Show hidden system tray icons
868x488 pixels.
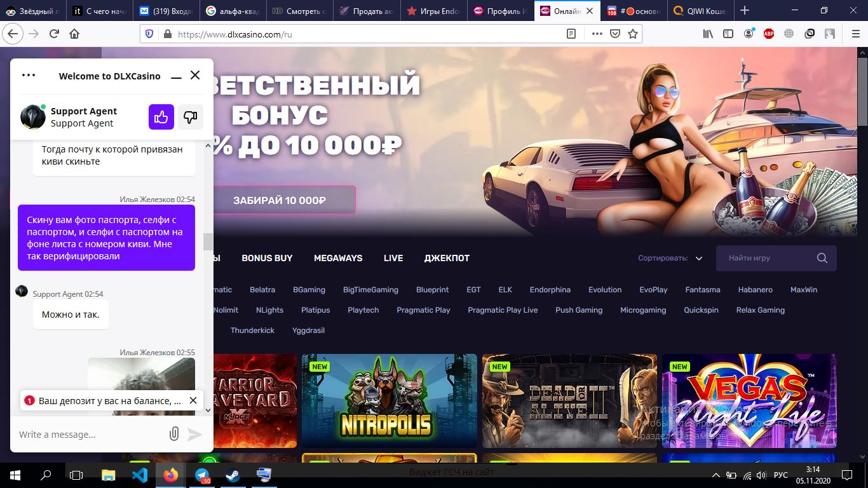pyautogui.click(x=717, y=475)
